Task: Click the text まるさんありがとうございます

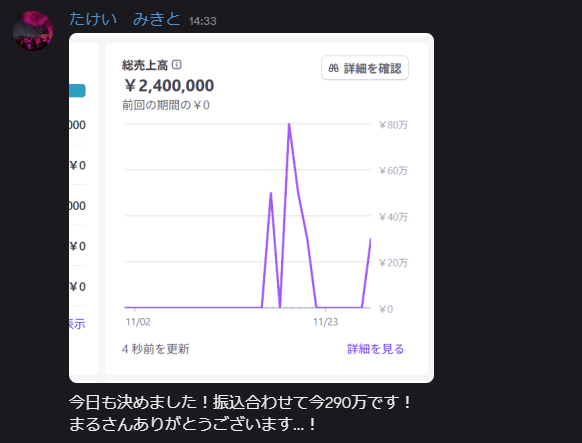Action: (180, 424)
